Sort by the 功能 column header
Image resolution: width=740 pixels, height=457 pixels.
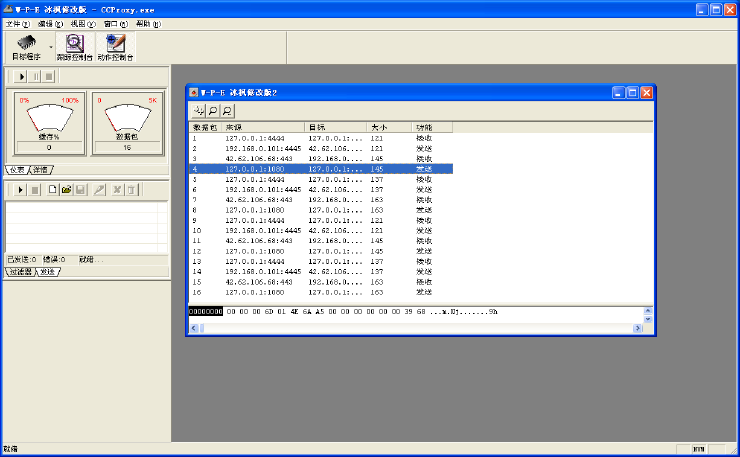pos(432,127)
